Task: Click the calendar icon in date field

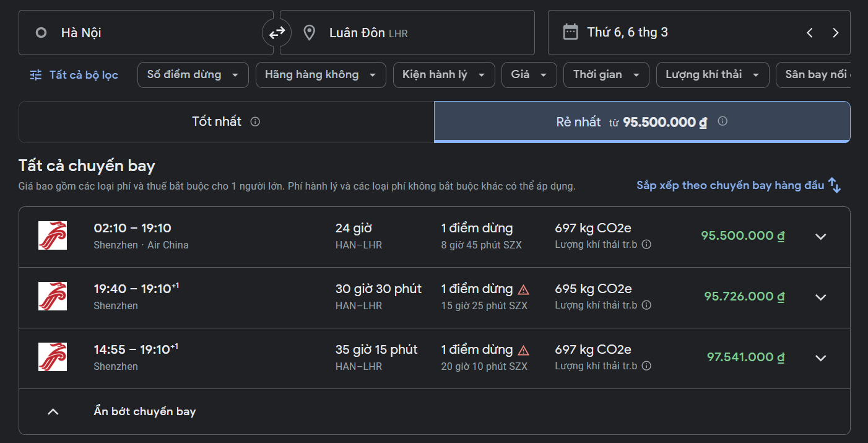Action: click(570, 32)
